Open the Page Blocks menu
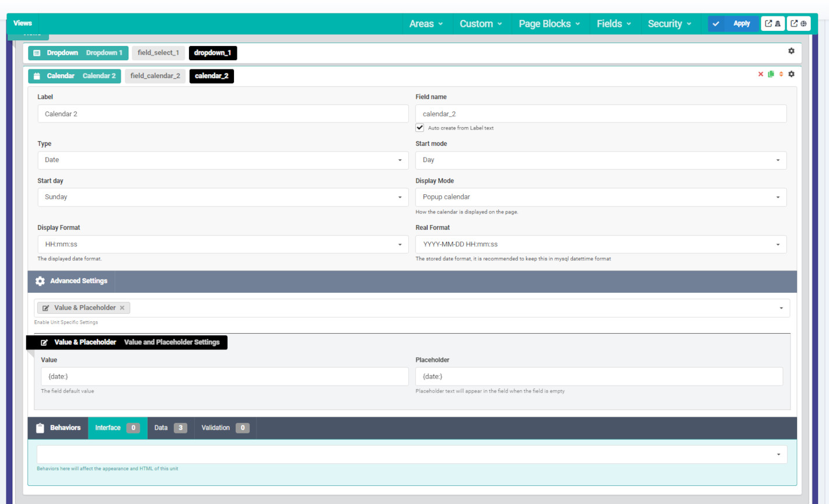 [x=549, y=23]
